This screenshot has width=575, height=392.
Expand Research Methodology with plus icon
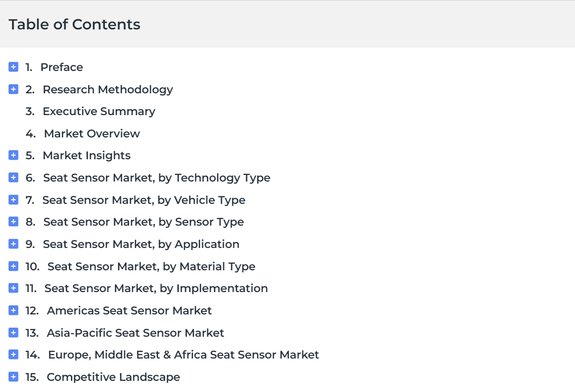pyautogui.click(x=14, y=89)
